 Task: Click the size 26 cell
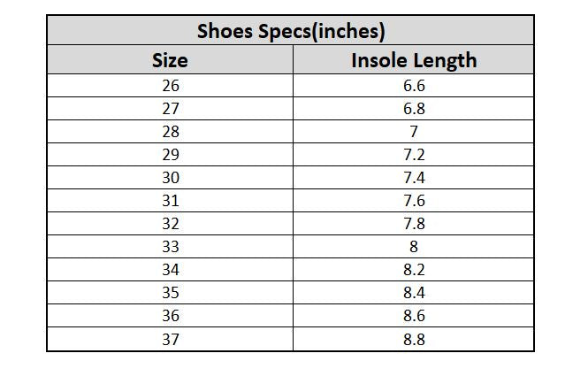[171, 86]
